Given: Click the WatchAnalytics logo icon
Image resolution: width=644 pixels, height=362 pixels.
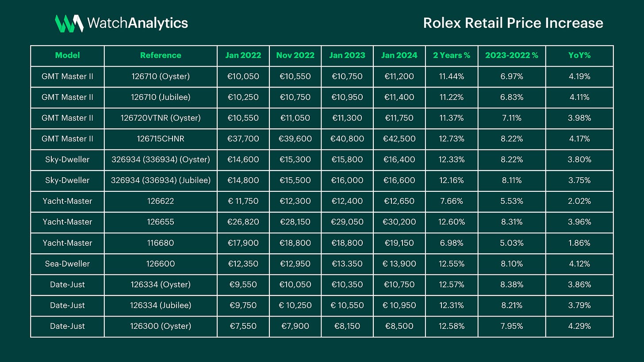Looking at the screenshot, I should tap(69, 23).
